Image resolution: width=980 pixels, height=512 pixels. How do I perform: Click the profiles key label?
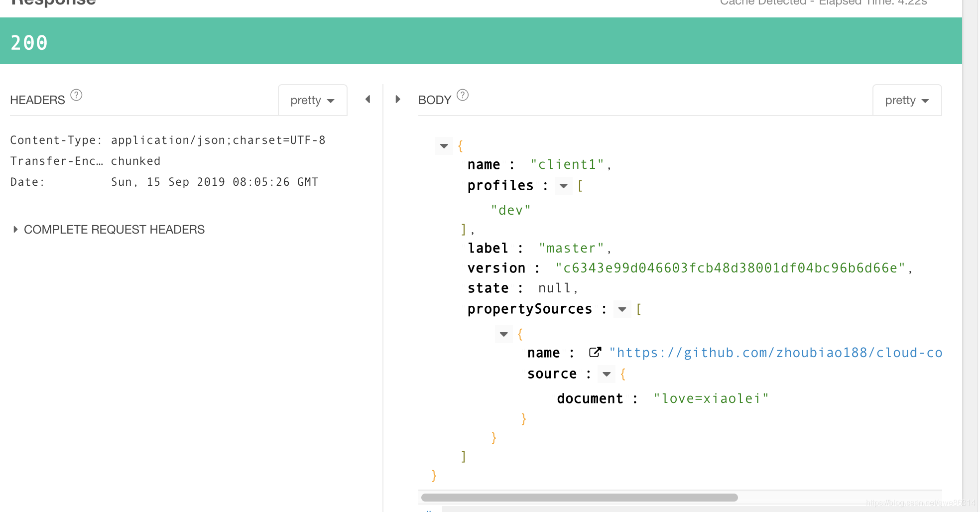[500, 186]
